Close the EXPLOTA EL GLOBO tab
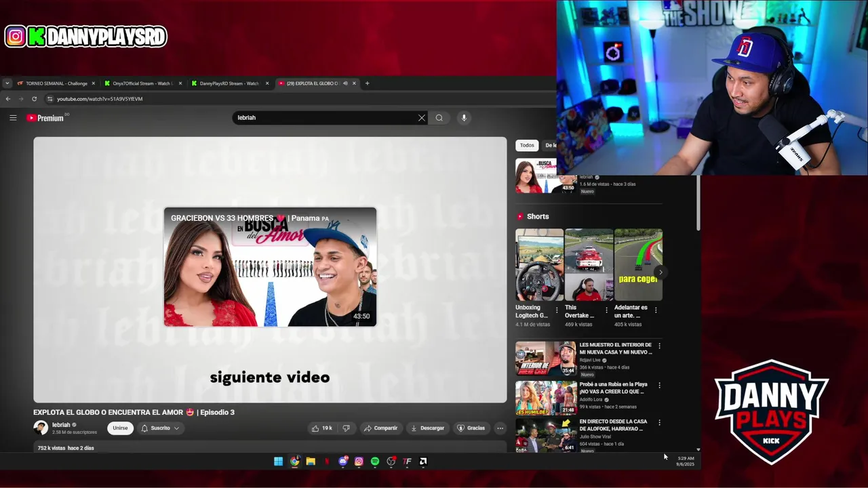Image resolution: width=868 pixels, height=488 pixels. point(354,83)
